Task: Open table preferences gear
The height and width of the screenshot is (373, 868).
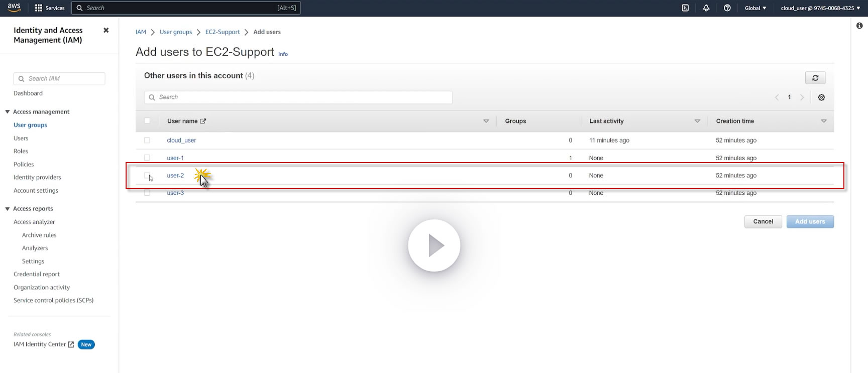Action: [x=821, y=97]
